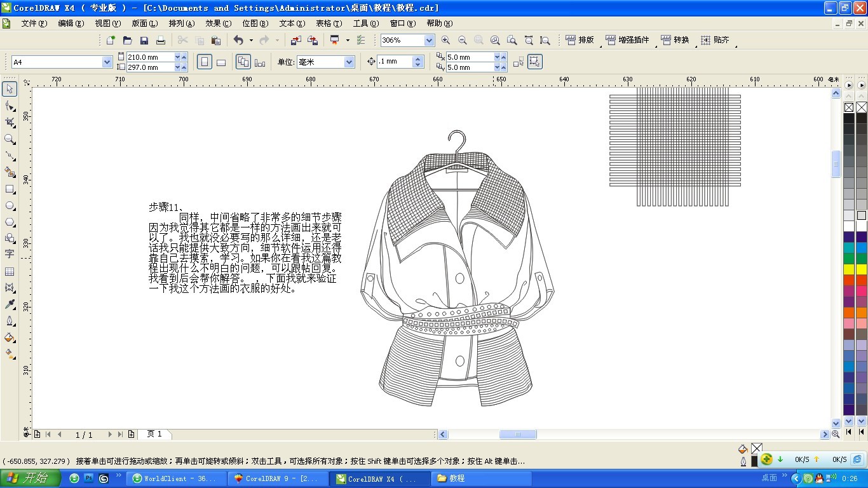Image resolution: width=868 pixels, height=488 pixels.
Task: Open 文本 menu
Action: [x=292, y=23]
